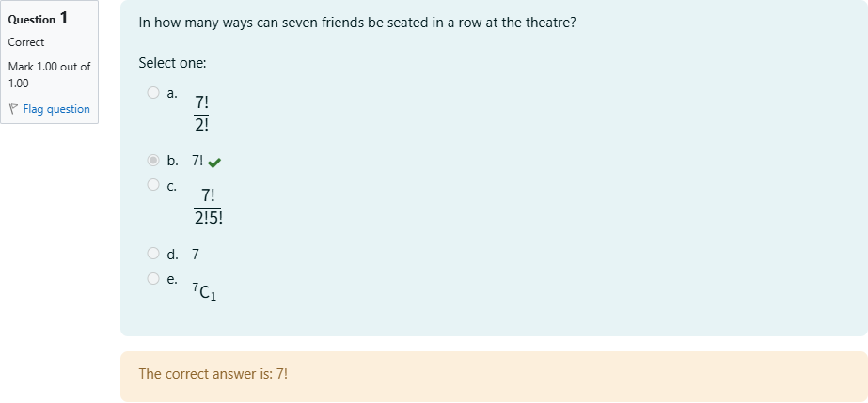This screenshot has height=403, width=868.
Task: Click the 'Correct' status text
Action: click(x=26, y=42)
